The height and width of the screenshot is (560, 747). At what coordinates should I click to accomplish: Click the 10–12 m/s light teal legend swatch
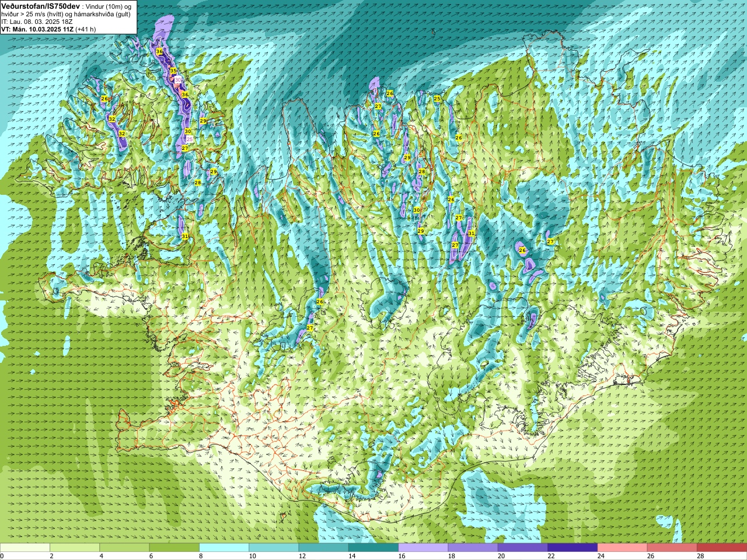[274, 547]
